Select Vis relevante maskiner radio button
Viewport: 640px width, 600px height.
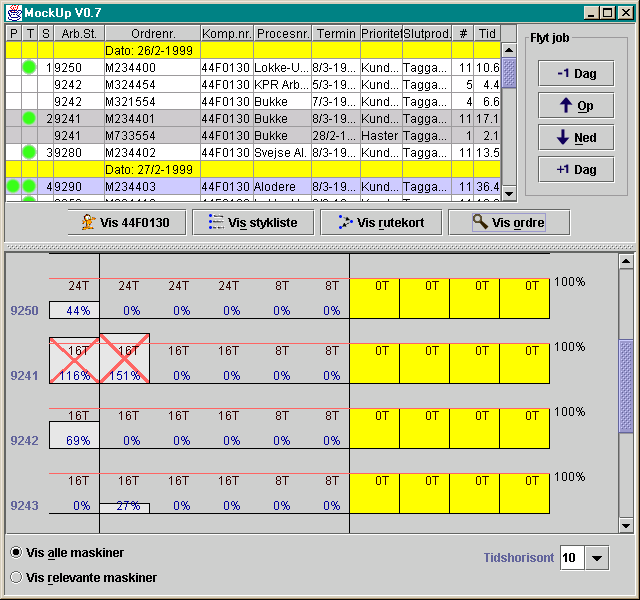[x=16, y=577]
